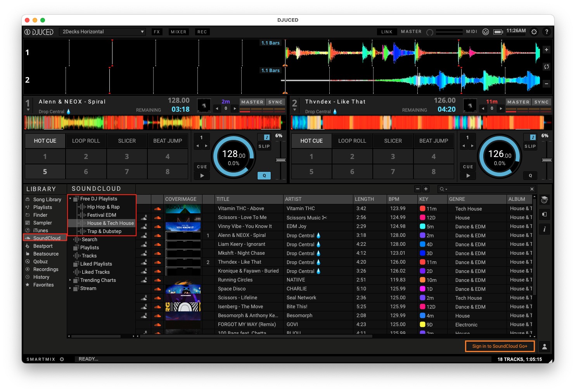Image resolution: width=576 pixels, height=392 pixels.
Task: Open the settings gear in top bar
Action: (534, 32)
